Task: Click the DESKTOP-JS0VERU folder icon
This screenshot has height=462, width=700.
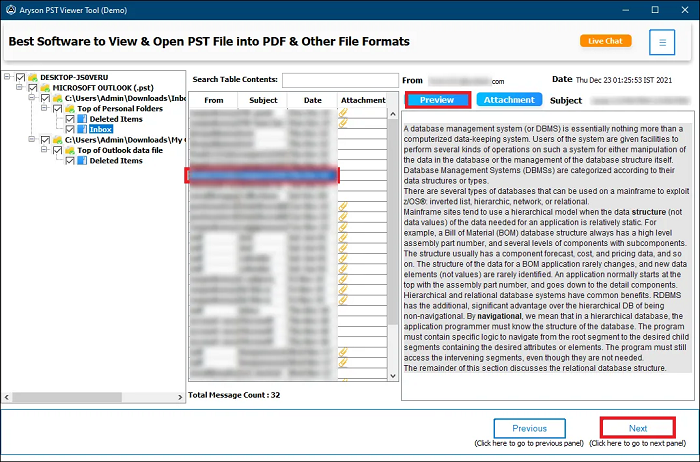Action: tap(33, 77)
